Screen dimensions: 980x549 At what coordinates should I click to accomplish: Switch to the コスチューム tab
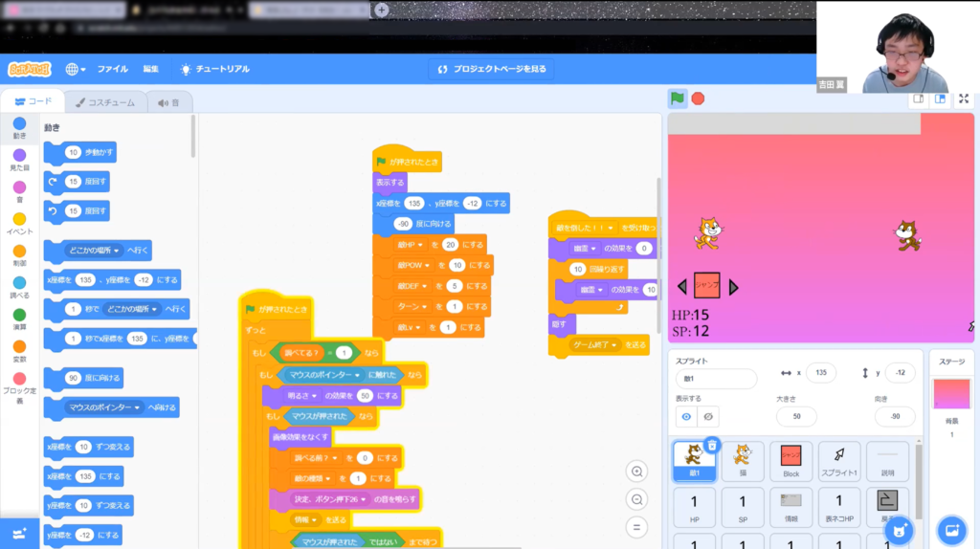105,102
